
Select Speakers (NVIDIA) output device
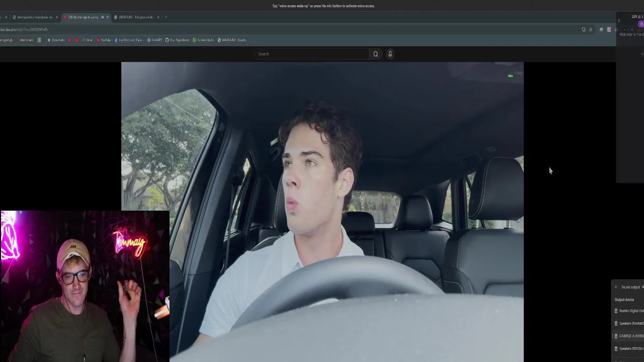[x=629, y=348]
